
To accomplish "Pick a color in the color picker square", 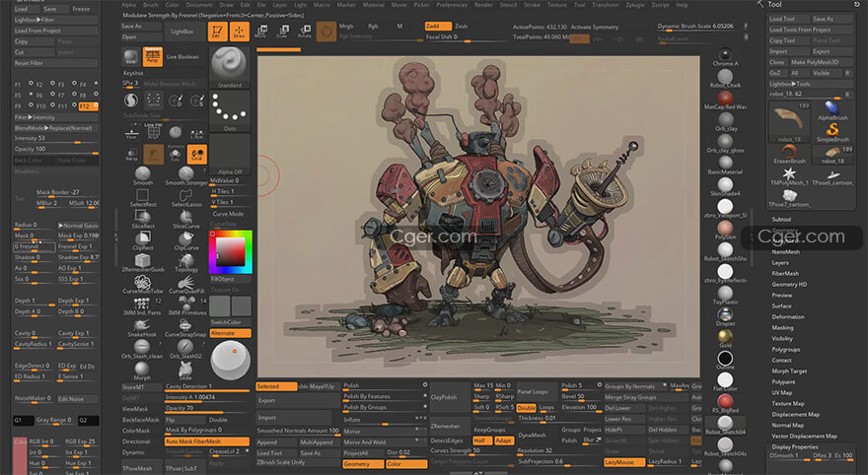I will tap(231, 251).
